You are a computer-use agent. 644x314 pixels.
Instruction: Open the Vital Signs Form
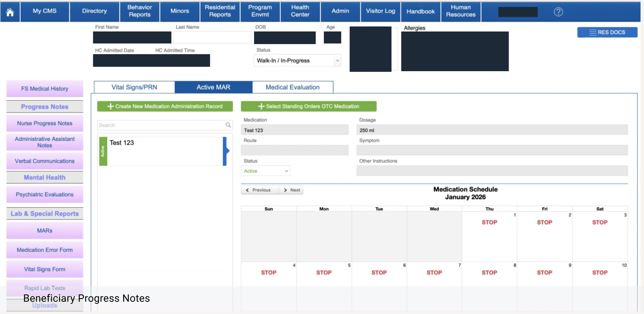click(x=45, y=269)
